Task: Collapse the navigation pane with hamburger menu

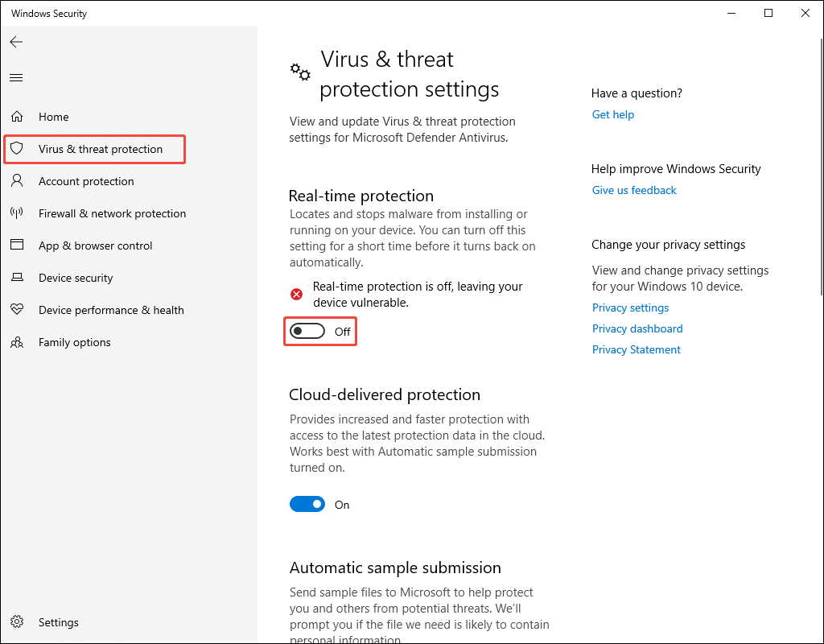Action: tap(15, 77)
